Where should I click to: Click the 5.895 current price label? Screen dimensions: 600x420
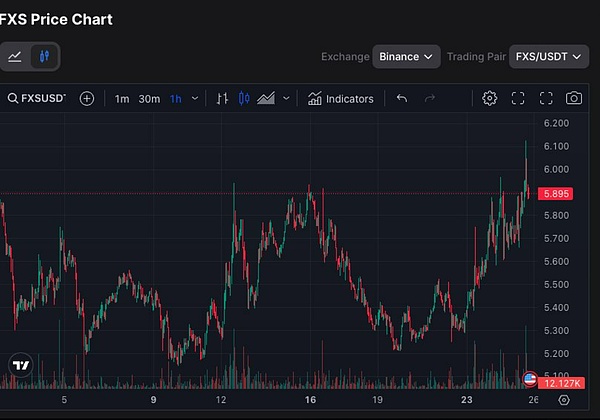pyautogui.click(x=559, y=193)
